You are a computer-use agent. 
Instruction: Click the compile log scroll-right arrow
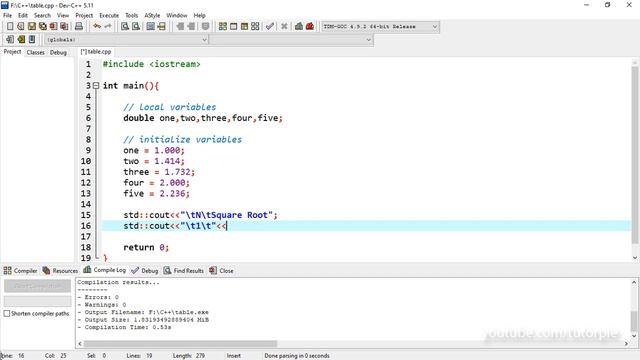click(626, 344)
